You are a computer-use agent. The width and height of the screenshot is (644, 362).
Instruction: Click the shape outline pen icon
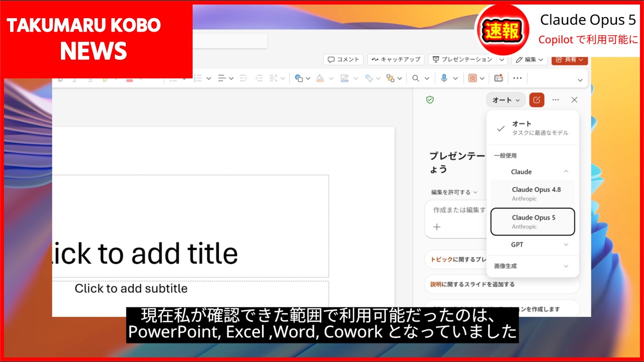click(x=345, y=78)
